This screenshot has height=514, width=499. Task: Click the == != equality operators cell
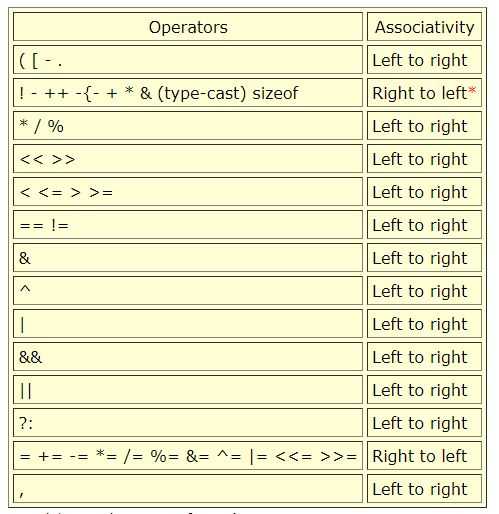(x=188, y=225)
